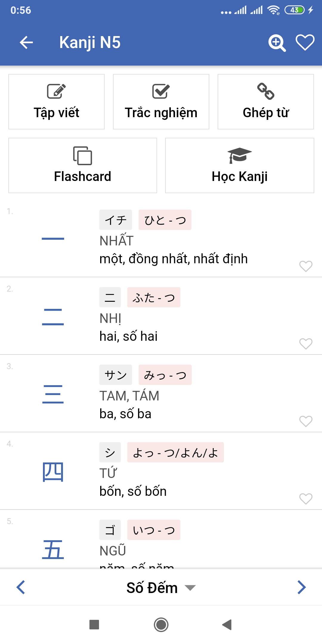Launch Học Kanji study mode
The width and height of the screenshot is (322, 644).
[x=240, y=165]
